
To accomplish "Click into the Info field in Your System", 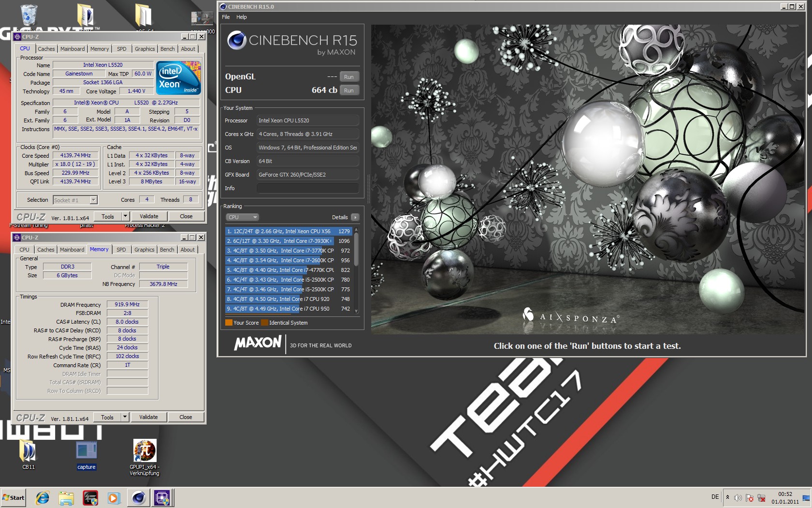I will pos(308,188).
